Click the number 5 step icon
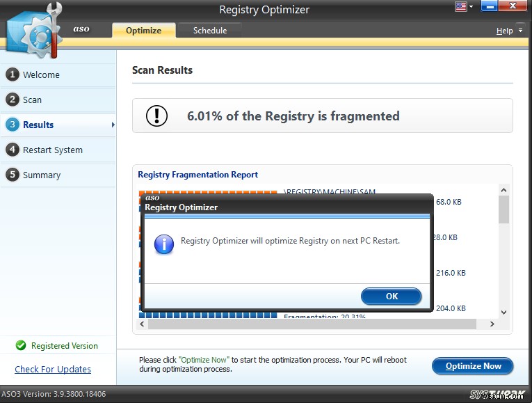 pyautogui.click(x=13, y=175)
